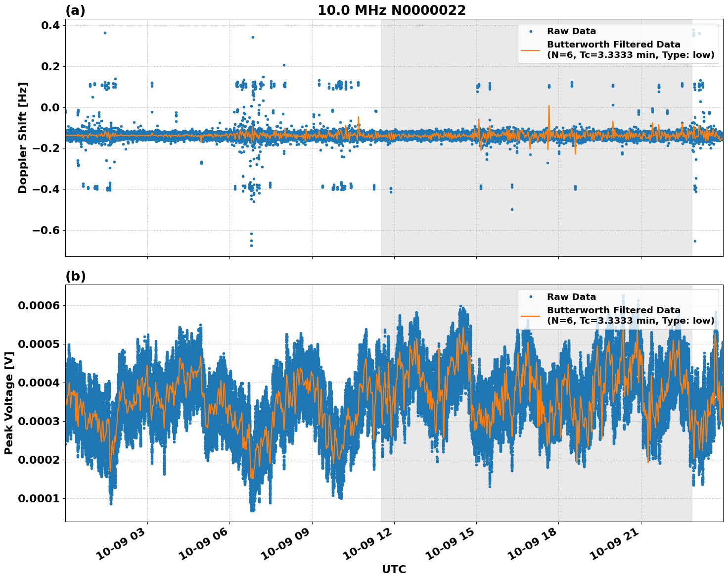Select the plot title 10.0 MHz N0000022
This screenshot has height=580, width=728.
point(391,10)
